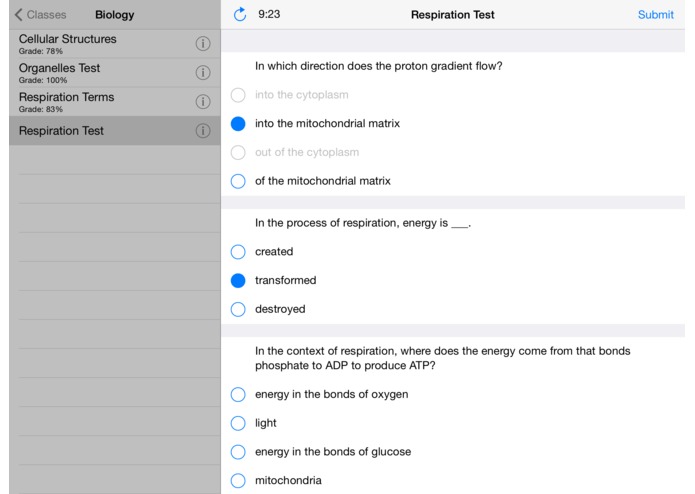Click the 9:23 timer text
This screenshot has width=695, height=494.
tap(269, 14)
